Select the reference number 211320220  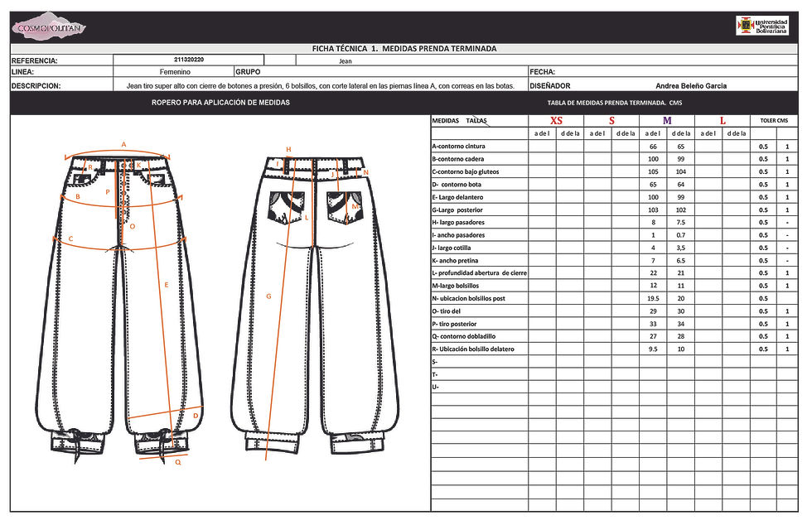(x=189, y=60)
